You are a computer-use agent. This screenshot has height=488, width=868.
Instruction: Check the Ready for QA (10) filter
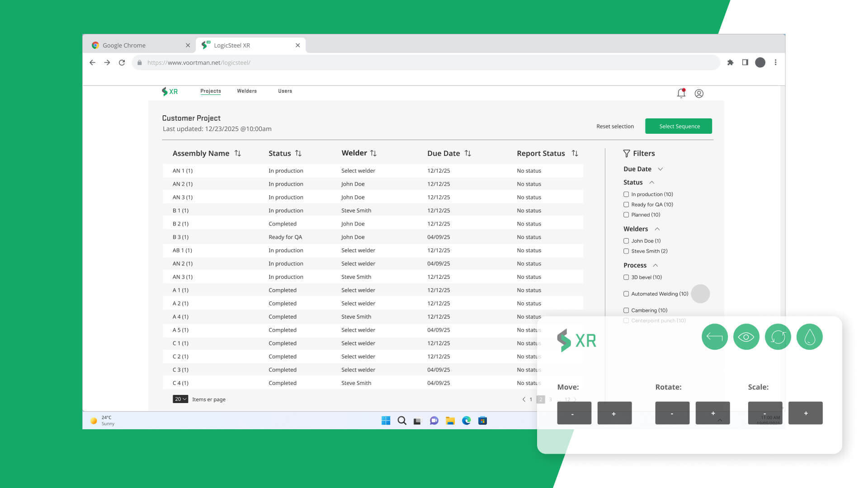coord(626,205)
